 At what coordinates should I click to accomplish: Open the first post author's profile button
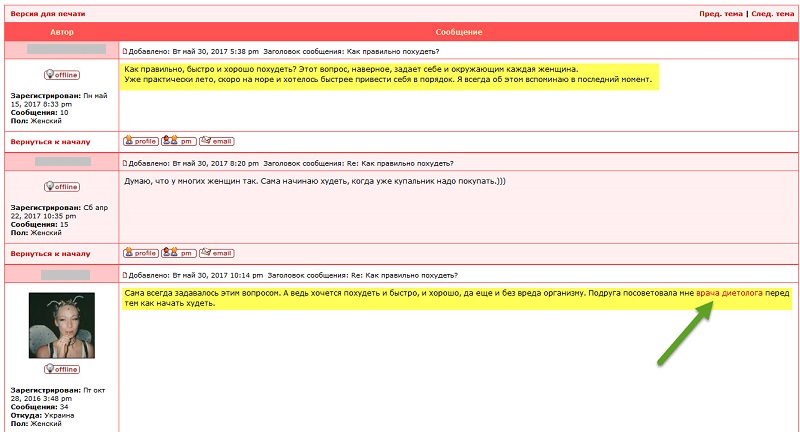(x=140, y=141)
